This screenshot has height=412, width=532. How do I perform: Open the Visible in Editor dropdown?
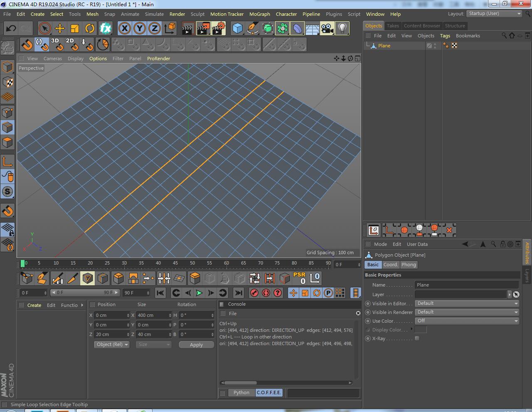[466, 303]
